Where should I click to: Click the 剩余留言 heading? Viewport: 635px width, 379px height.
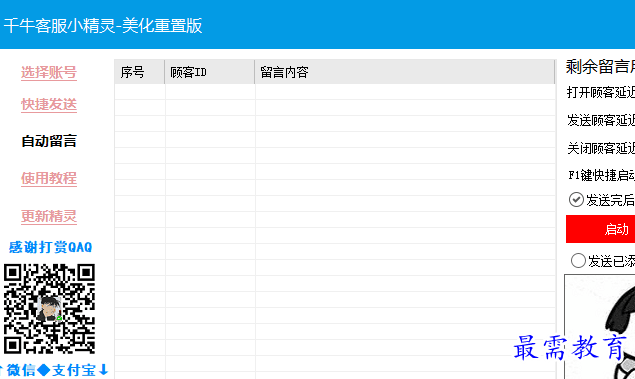point(600,66)
